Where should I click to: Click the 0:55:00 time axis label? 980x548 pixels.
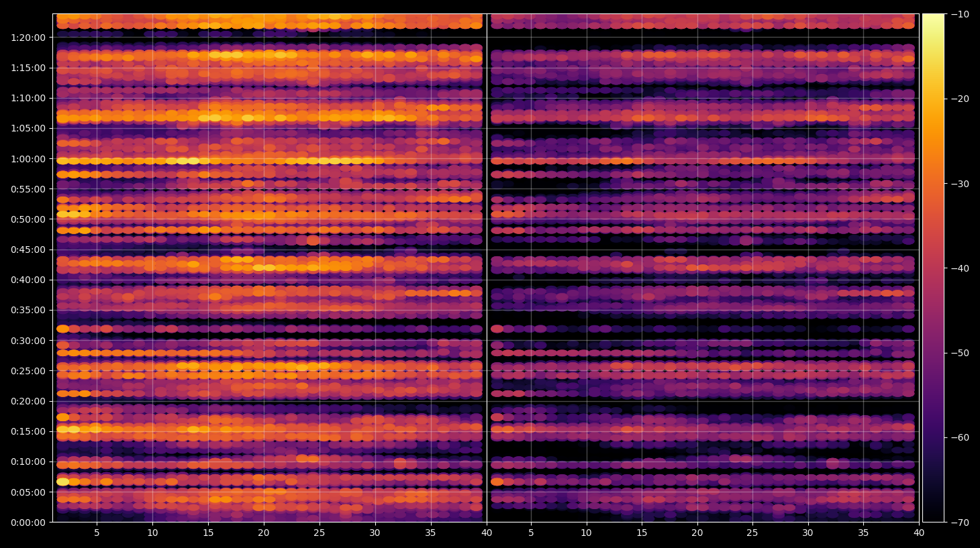click(28, 189)
